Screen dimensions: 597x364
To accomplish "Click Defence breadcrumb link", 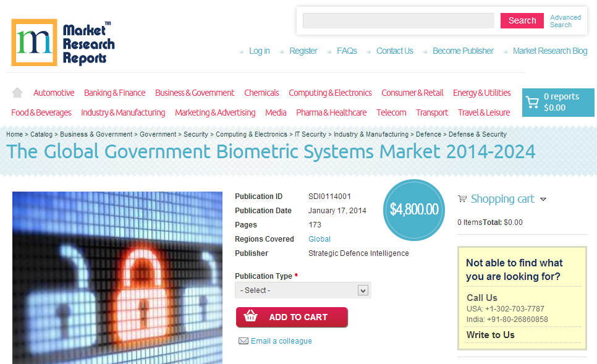I will (428, 134).
